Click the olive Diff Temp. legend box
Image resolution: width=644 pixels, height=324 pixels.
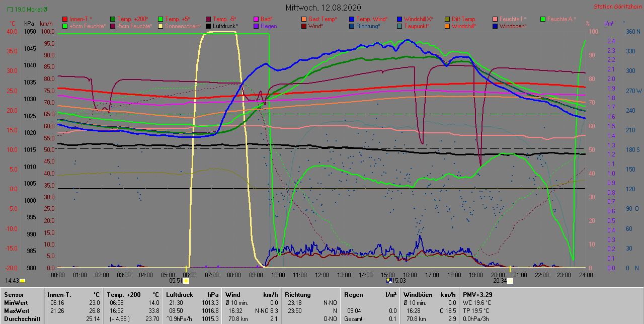coord(447,19)
